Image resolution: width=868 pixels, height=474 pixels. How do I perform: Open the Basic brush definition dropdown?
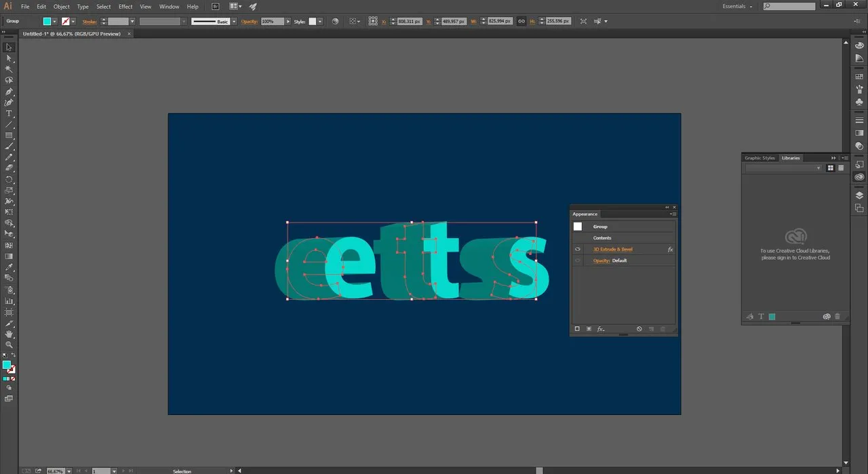pyautogui.click(x=234, y=22)
